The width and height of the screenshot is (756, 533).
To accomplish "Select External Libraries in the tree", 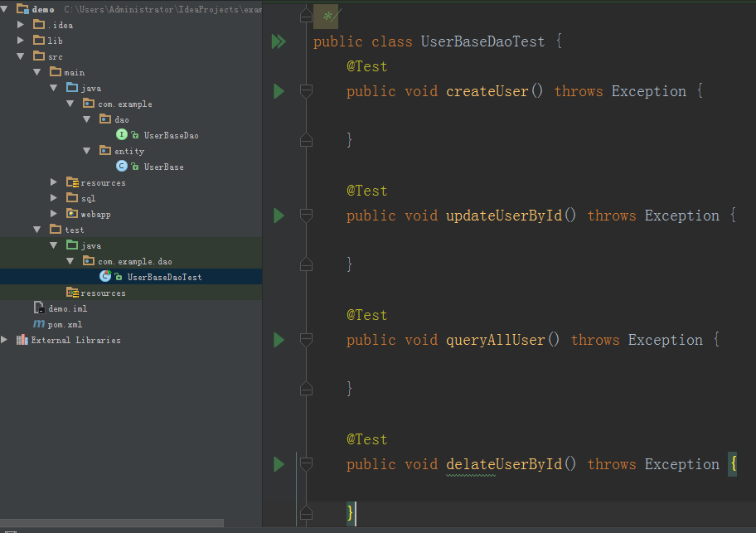I will pyautogui.click(x=75, y=340).
